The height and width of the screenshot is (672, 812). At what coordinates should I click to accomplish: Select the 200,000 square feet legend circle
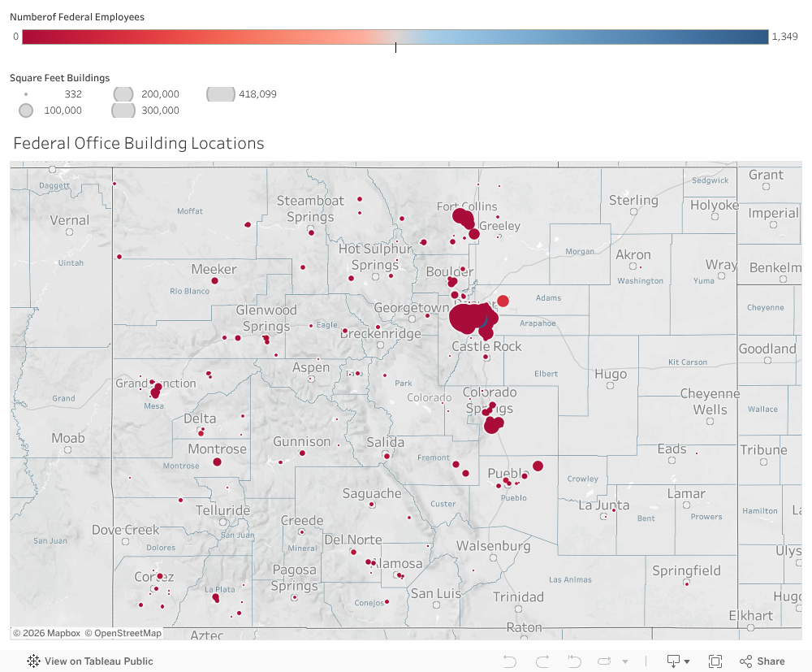(x=123, y=94)
